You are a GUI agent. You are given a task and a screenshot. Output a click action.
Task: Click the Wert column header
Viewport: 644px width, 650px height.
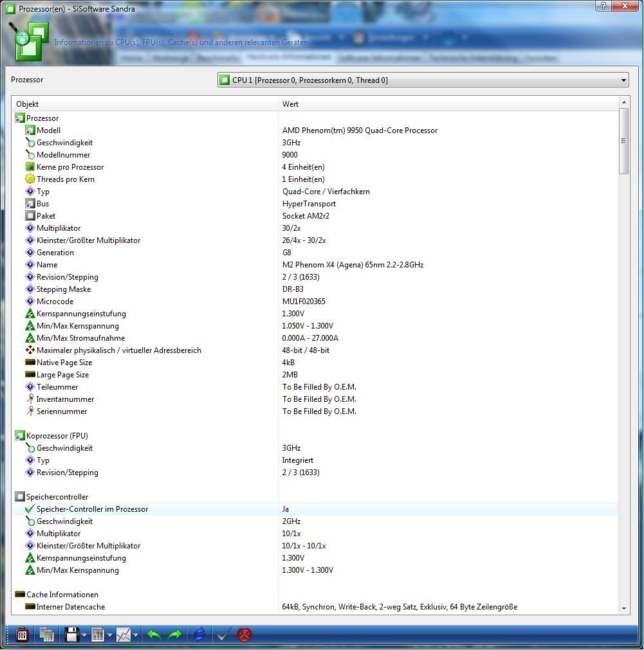tap(448, 104)
